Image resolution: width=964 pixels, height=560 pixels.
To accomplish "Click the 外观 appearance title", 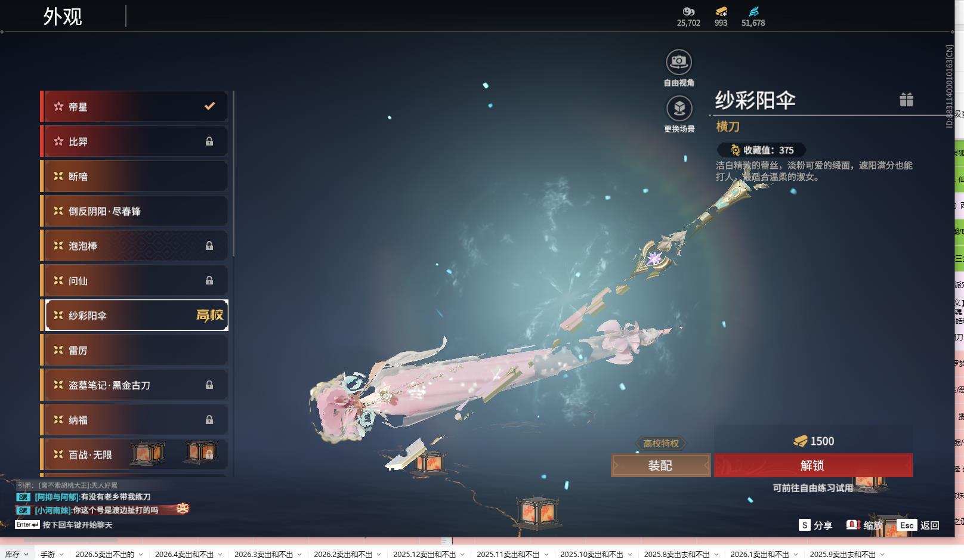I will (x=63, y=16).
